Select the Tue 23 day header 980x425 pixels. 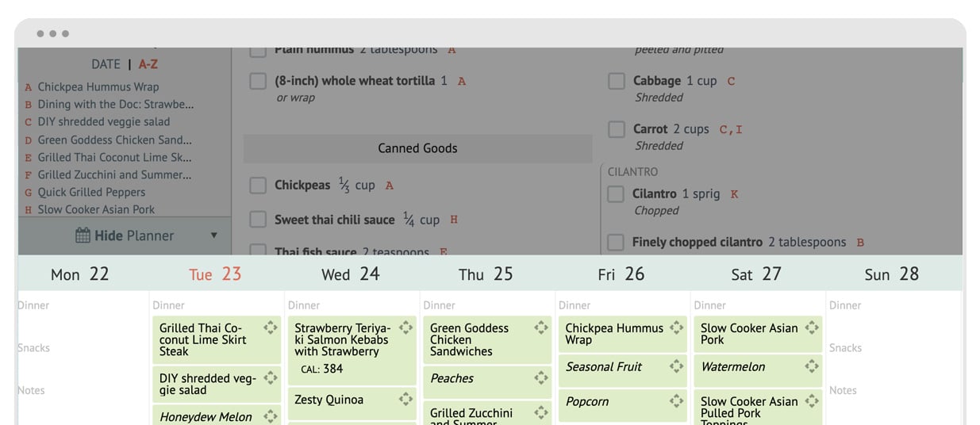(x=215, y=274)
